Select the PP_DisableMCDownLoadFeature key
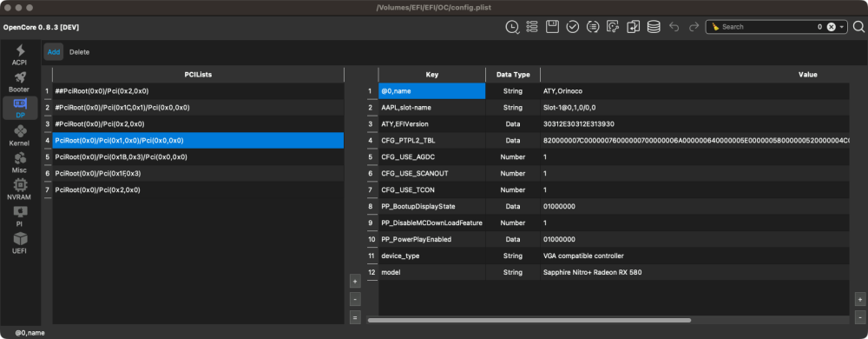Viewport: 868px width, 339px height. click(431, 223)
